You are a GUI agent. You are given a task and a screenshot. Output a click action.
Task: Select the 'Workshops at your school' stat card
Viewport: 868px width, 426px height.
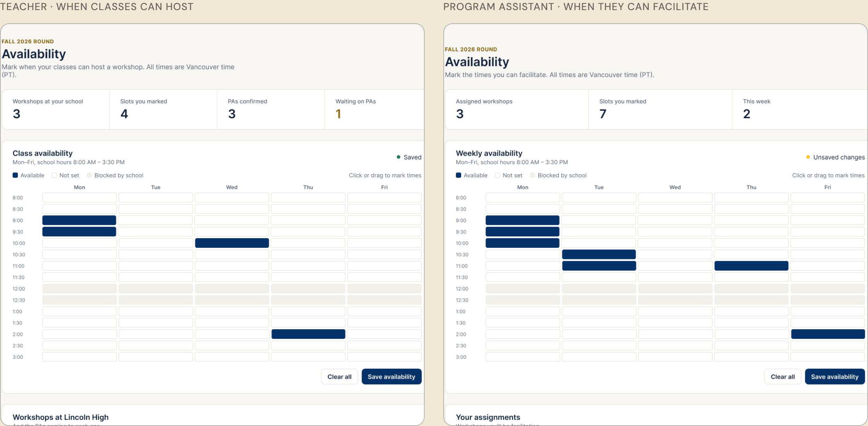[56, 110]
